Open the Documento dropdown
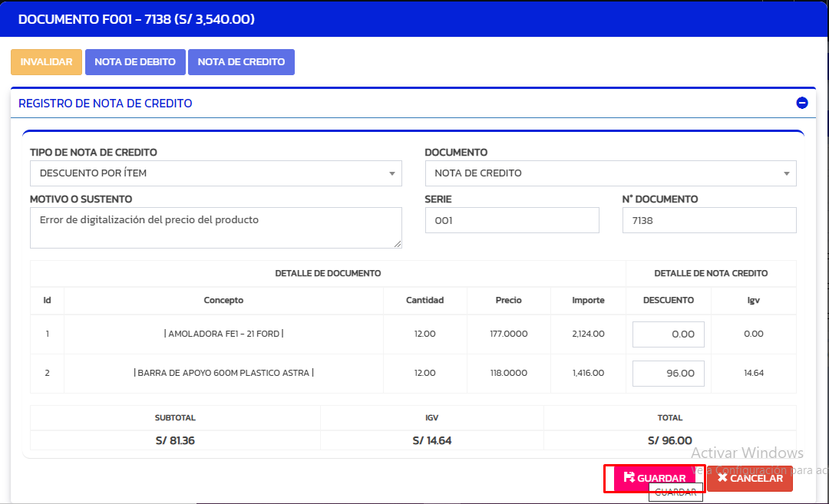This screenshot has height=504, width=829. click(x=611, y=173)
